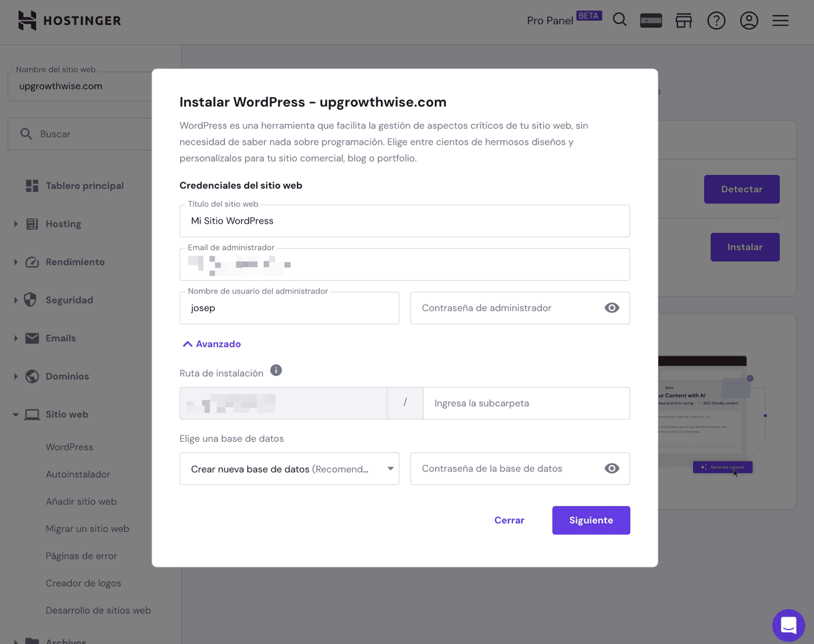
Task: Show the database password
Action: tap(612, 468)
